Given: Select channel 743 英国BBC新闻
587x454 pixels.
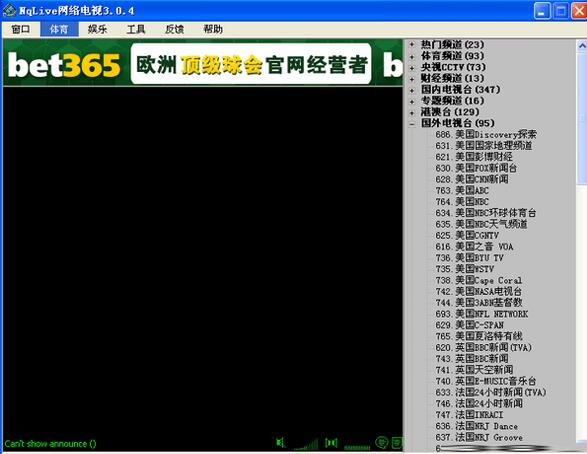Looking at the screenshot, I should click(x=472, y=359).
